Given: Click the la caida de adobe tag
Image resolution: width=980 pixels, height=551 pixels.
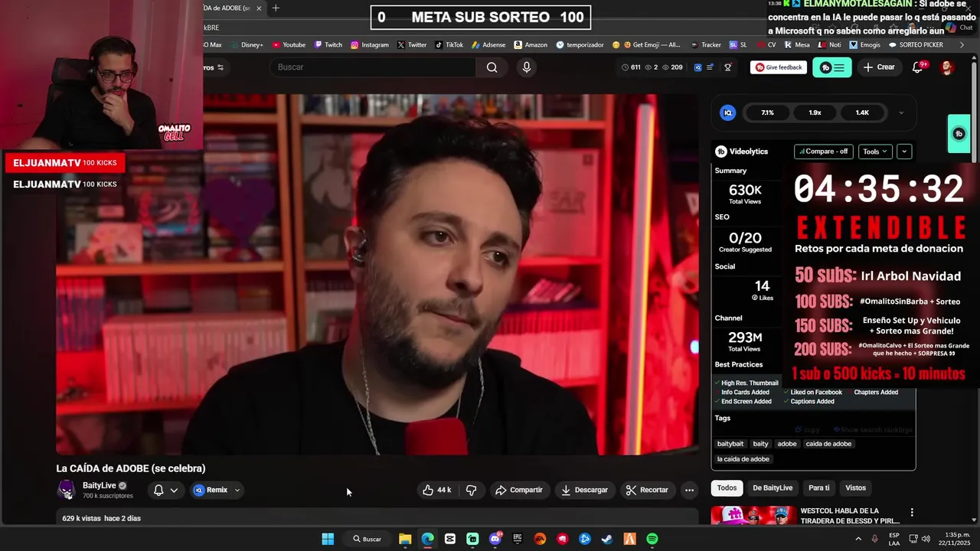Looking at the screenshot, I should point(743,459).
